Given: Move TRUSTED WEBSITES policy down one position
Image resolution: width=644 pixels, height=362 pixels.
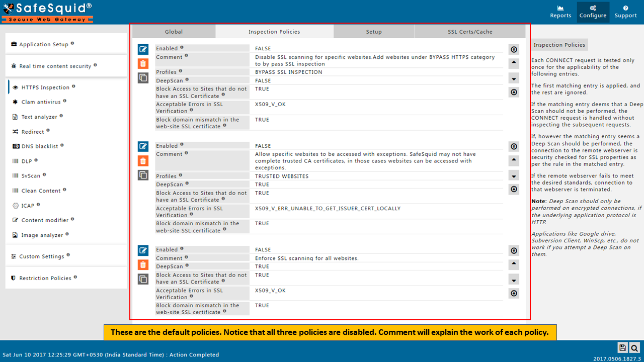Looking at the screenshot, I should pyautogui.click(x=514, y=176).
